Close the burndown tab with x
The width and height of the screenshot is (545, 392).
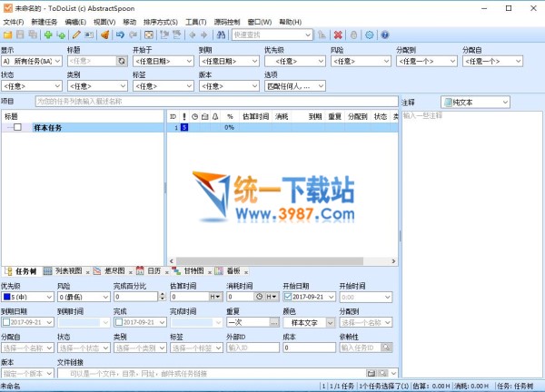pos(130,272)
